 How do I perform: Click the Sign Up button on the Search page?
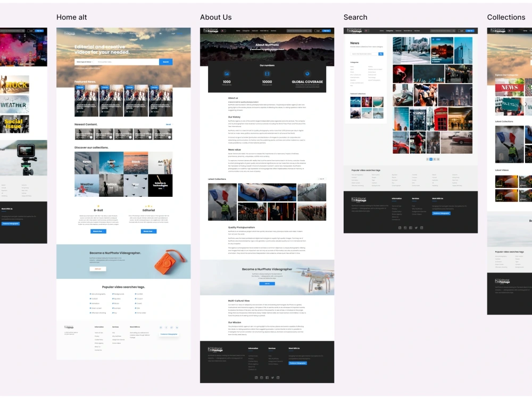click(470, 31)
